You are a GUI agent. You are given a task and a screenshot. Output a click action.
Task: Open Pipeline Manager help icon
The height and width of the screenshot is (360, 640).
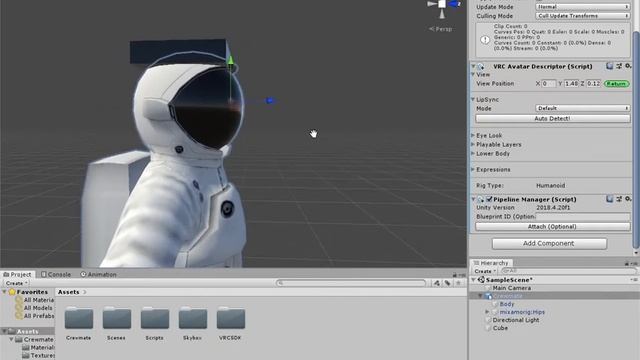(609, 199)
